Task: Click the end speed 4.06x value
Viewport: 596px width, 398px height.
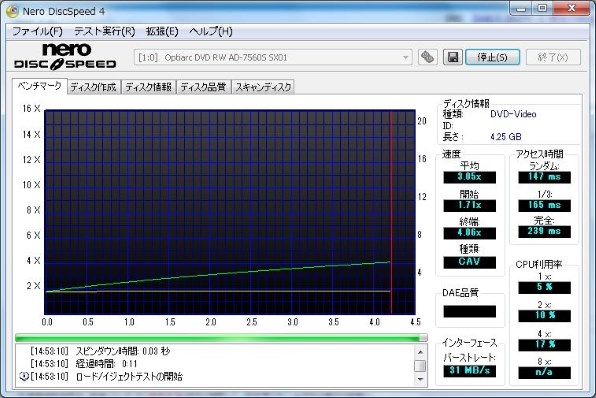Action: pyautogui.click(x=469, y=233)
